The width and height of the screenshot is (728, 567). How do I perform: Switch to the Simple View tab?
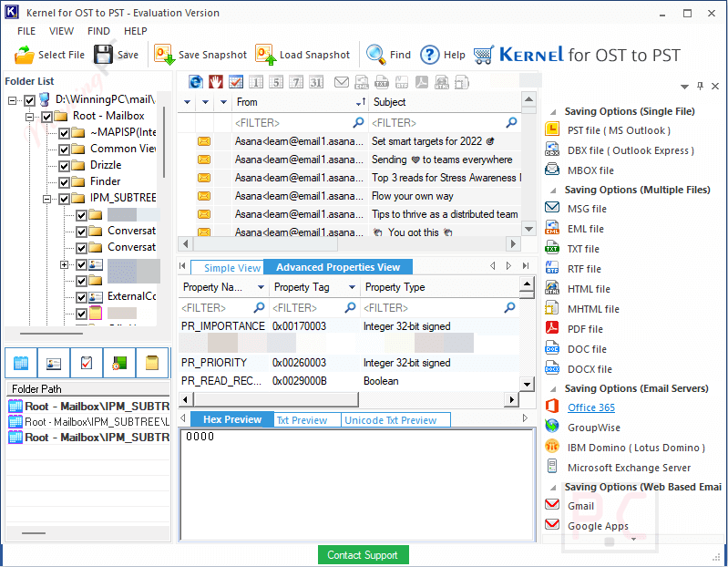coord(228,268)
